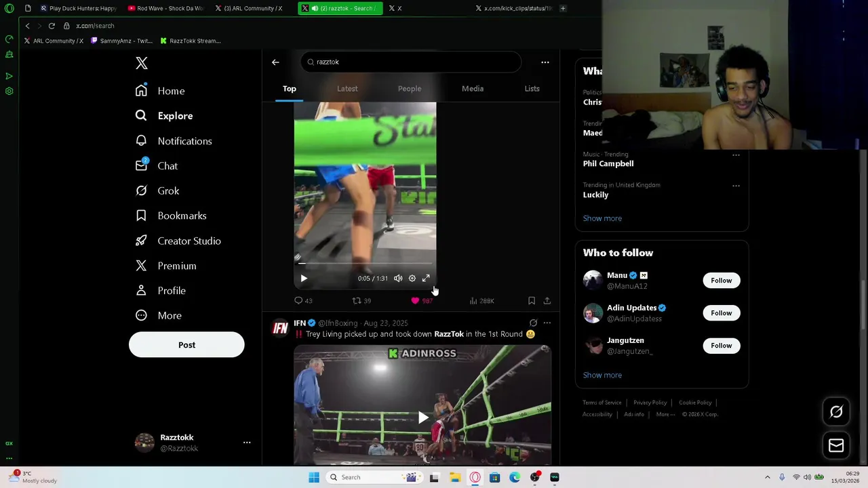The height and width of the screenshot is (488, 868).
Task: Open Microsoft Edge from taskbar
Action: 515,477
